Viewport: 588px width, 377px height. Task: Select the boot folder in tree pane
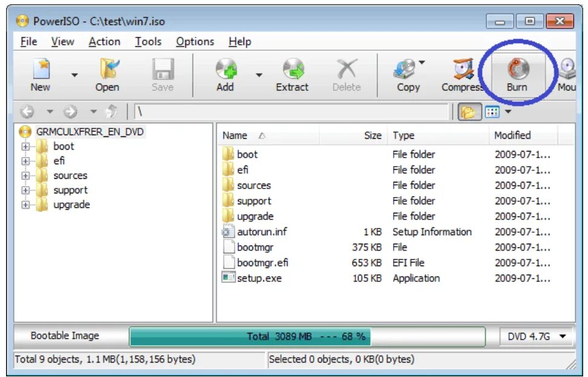point(64,147)
